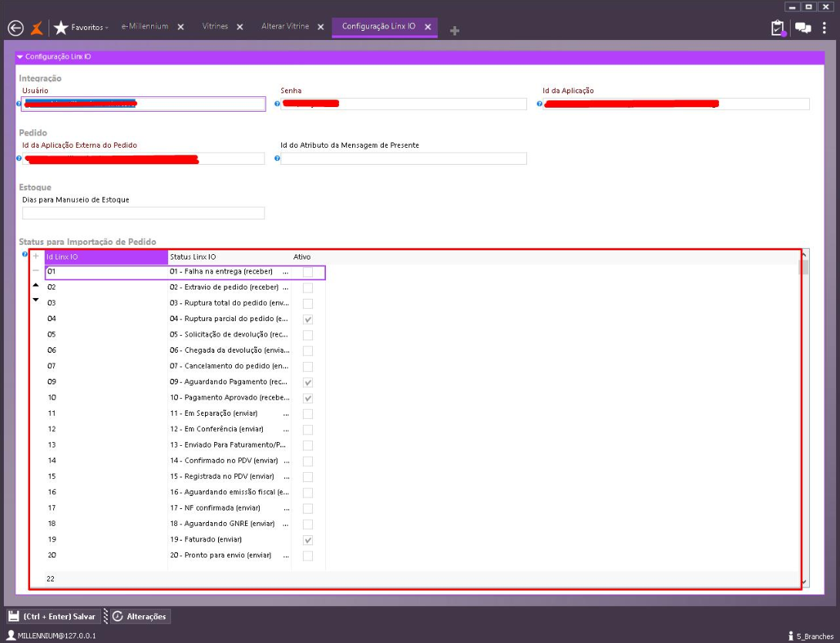Toggle Ativo for 03 - Ruptura total
The image size is (840, 643).
click(x=307, y=303)
